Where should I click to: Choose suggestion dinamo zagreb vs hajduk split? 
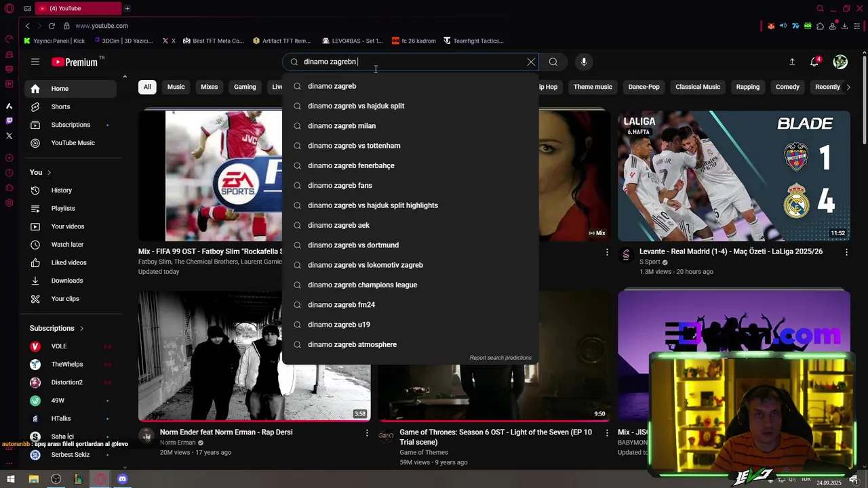click(x=410, y=106)
